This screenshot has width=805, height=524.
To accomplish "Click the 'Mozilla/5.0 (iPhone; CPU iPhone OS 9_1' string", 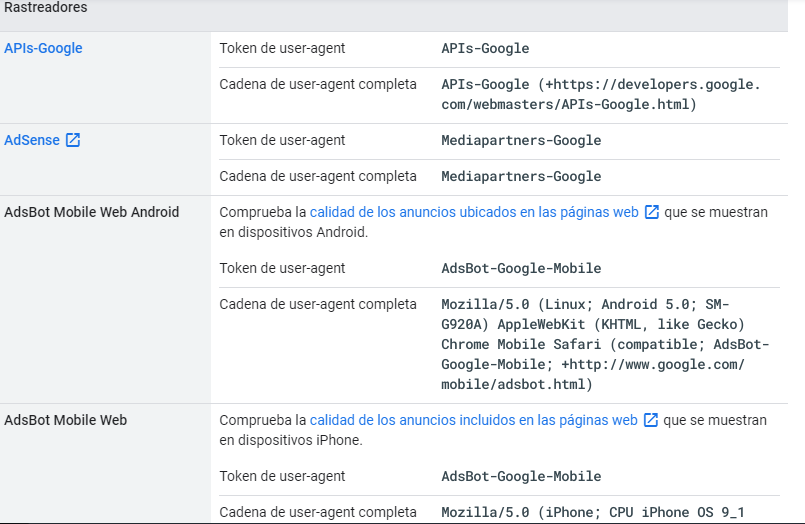I will 593,512.
